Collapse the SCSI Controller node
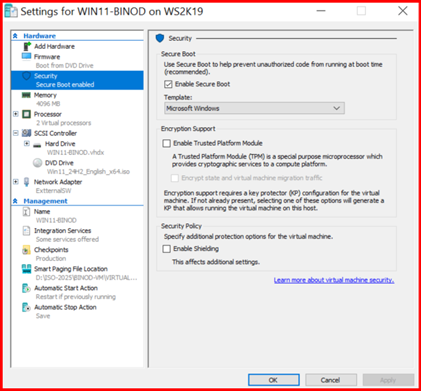This screenshot has width=421, height=391. point(16,133)
